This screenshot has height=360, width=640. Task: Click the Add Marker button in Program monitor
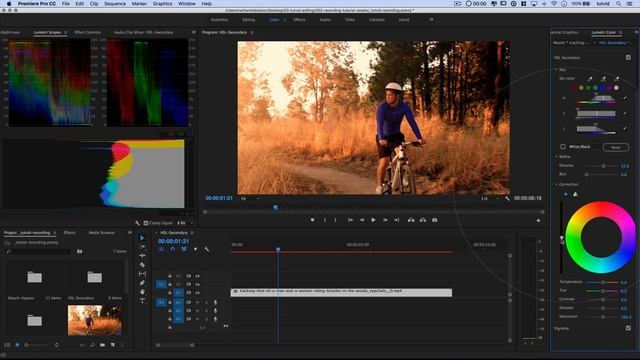(x=312, y=220)
